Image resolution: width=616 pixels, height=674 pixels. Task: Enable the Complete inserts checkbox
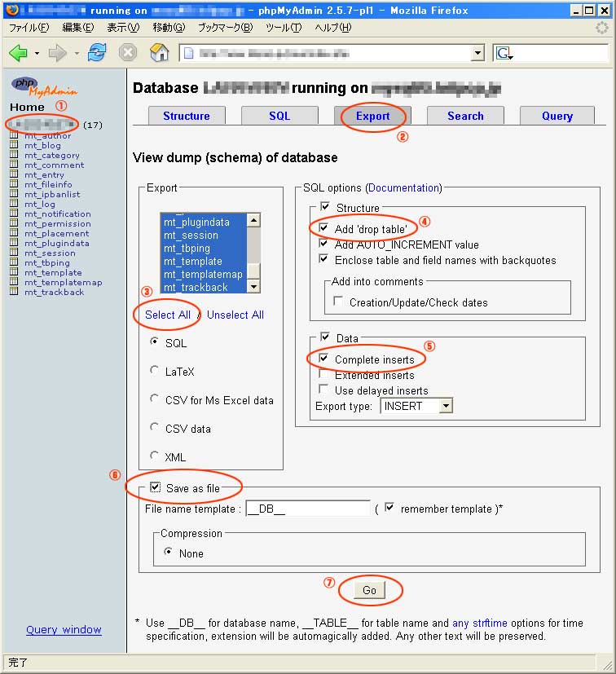tap(323, 359)
